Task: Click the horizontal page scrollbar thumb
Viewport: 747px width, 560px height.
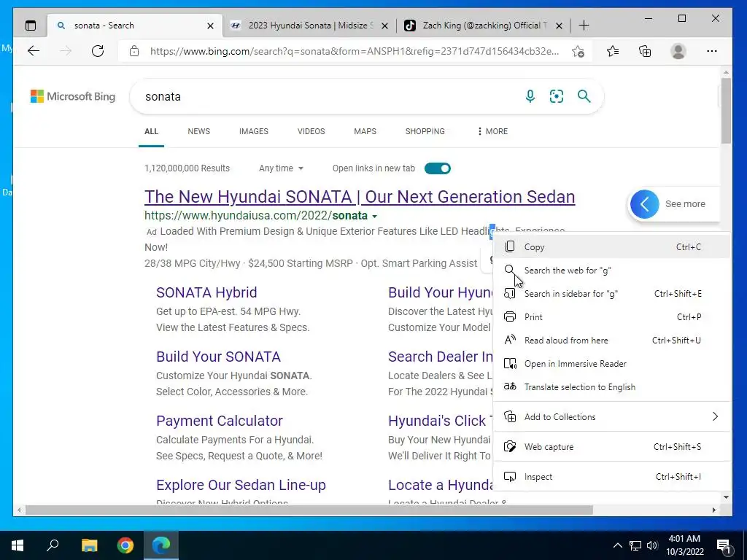Action: point(309,510)
